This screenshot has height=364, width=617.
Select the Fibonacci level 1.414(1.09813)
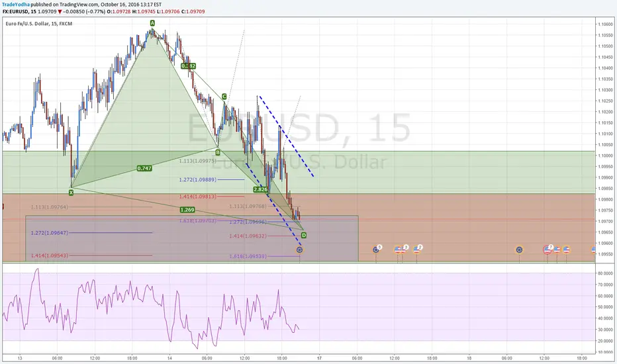click(x=197, y=197)
